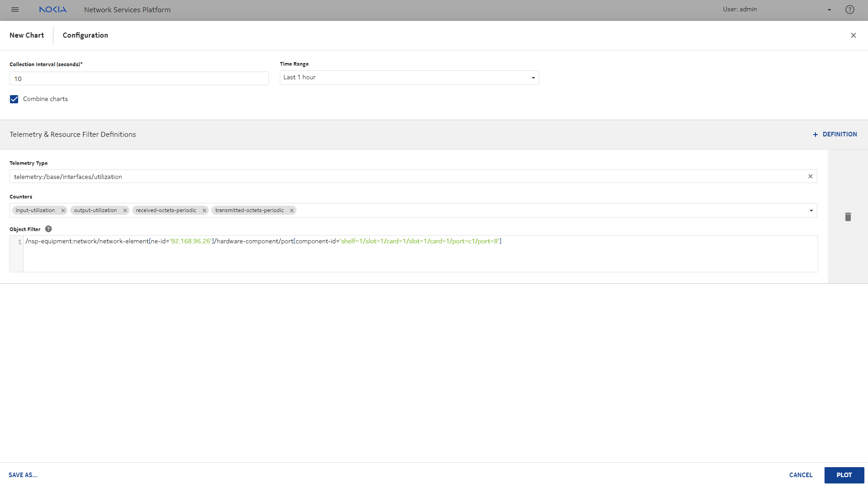
Task: Add a new definition
Action: point(834,135)
